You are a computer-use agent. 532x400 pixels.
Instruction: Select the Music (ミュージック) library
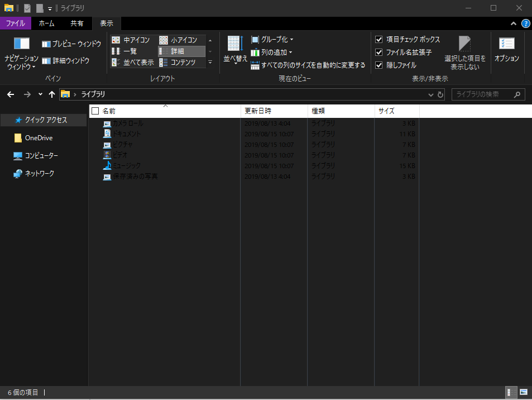(126, 166)
